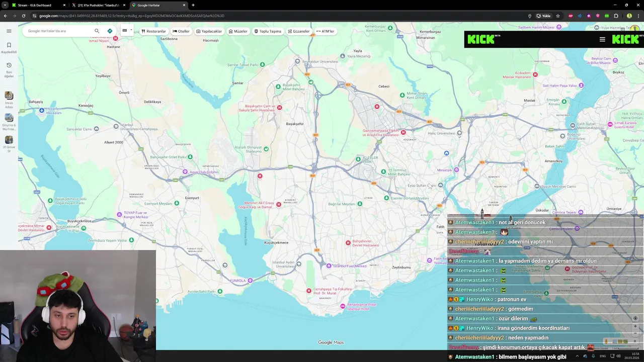644x362 pixels.
Task: Reload the Google Maps page
Action: pos(23,16)
